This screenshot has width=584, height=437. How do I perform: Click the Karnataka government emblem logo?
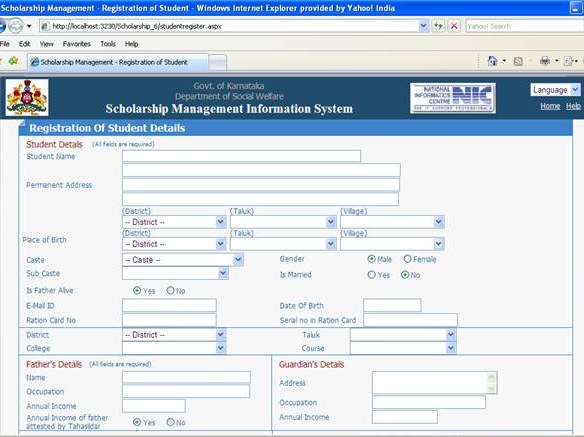27,98
